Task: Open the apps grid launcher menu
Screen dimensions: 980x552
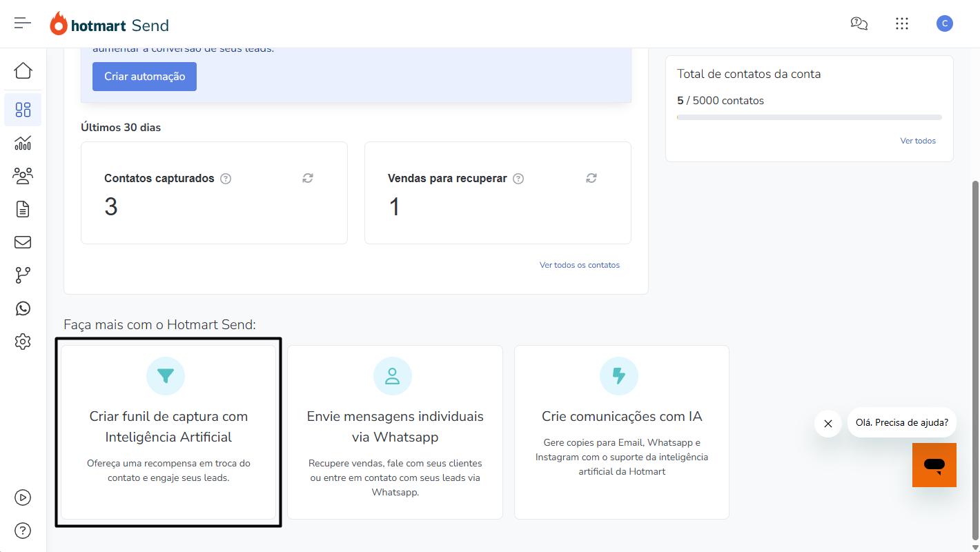Action: click(901, 23)
